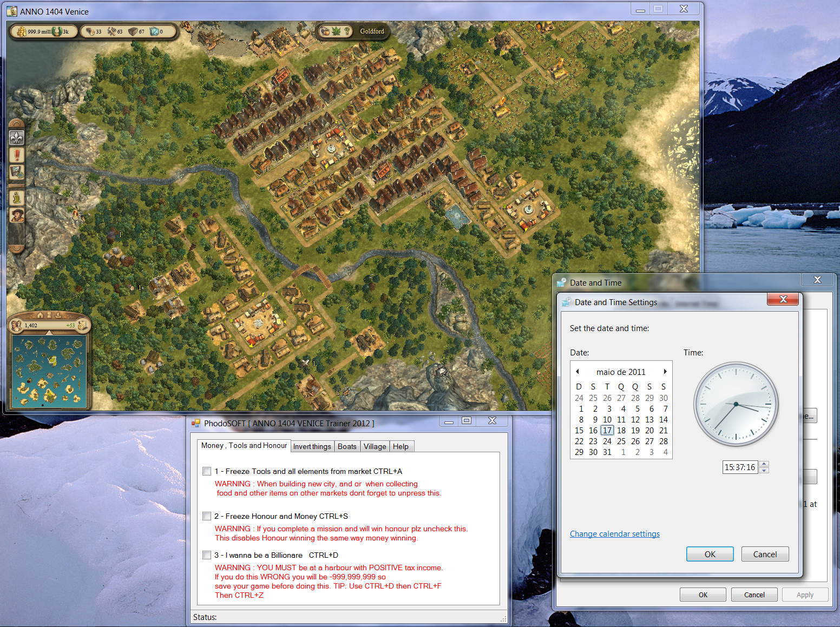Open the green info 'i' icon
The height and width of the screenshot is (627, 840).
[x=17, y=198]
